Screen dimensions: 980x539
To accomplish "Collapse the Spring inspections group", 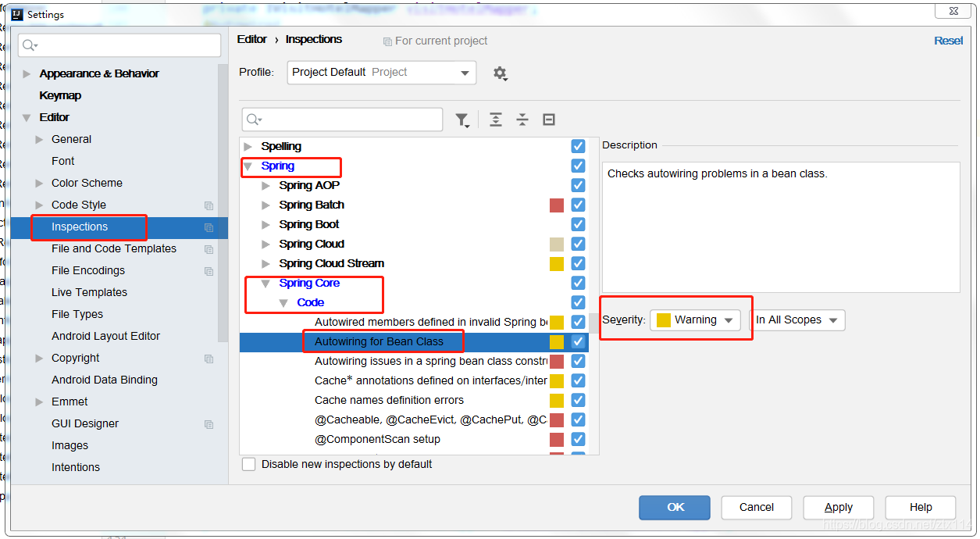I will point(248,166).
